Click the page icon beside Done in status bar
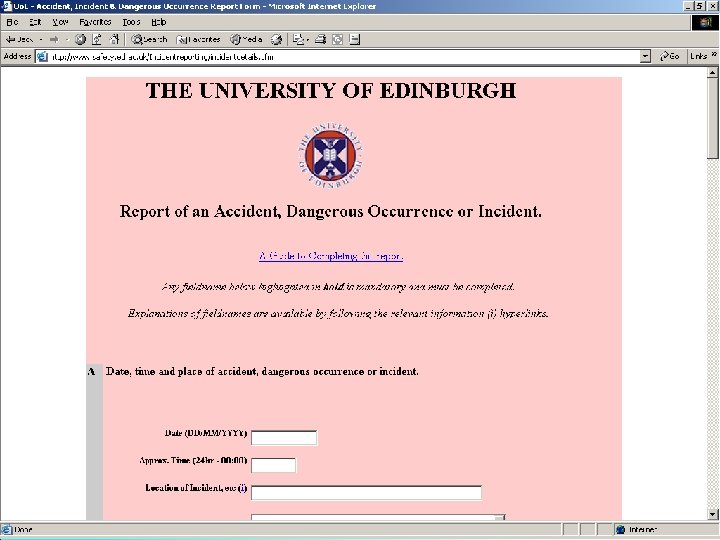Screen dimensions: 720x540 click(6, 529)
